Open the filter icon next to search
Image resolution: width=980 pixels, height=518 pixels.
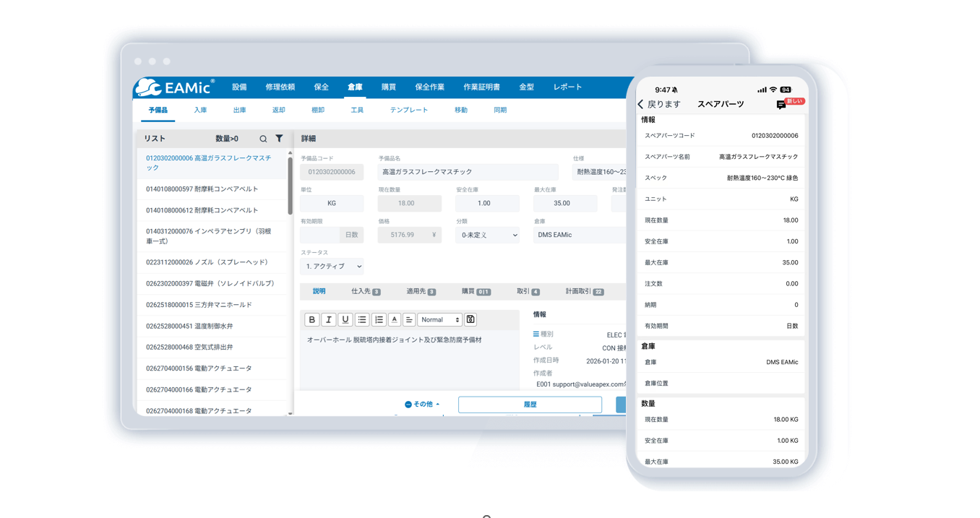coord(279,137)
